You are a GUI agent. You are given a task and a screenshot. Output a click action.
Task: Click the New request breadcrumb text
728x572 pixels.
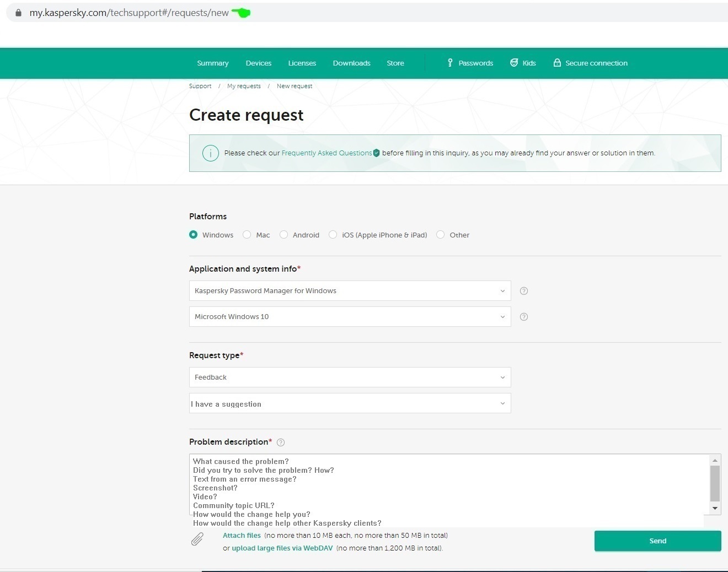pos(295,86)
